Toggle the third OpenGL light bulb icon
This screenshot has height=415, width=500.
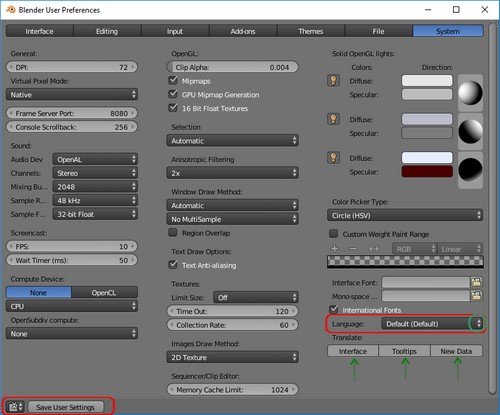(333, 158)
